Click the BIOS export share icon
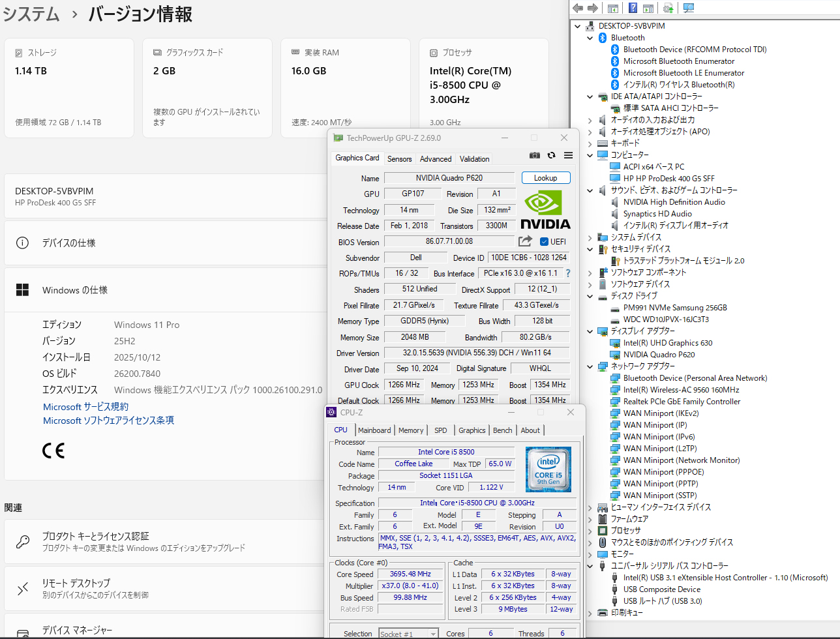840x639 pixels. pyautogui.click(x=526, y=241)
